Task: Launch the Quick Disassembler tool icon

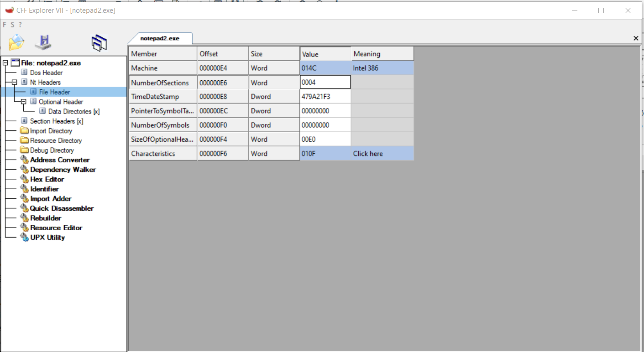Action: coord(25,208)
